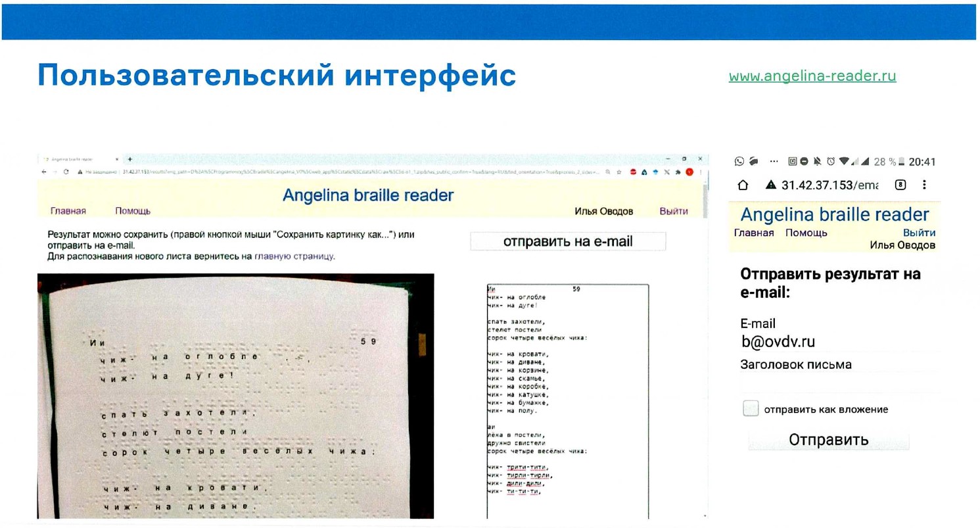This screenshot has height=528, width=980.
Task: Click the desktop browser reload button
Action: pos(66,172)
